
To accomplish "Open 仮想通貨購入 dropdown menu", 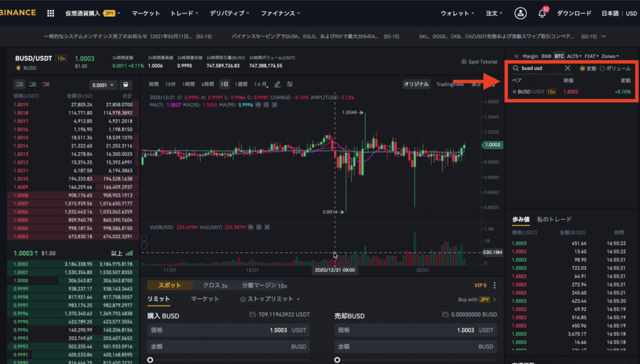I will [x=92, y=14].
